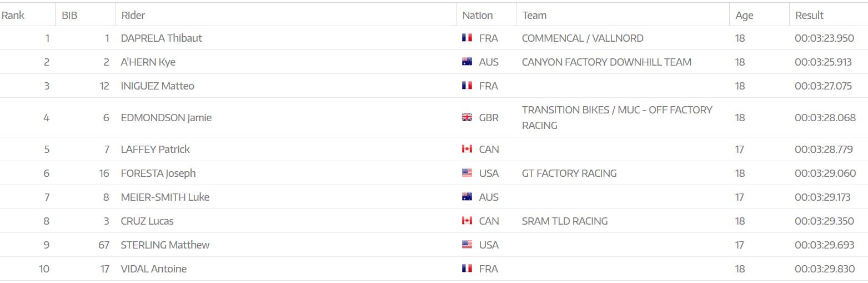Click the Australian flag beside MEIER-SMITH Luke
868x283 pixels.
tap(467, 197)
